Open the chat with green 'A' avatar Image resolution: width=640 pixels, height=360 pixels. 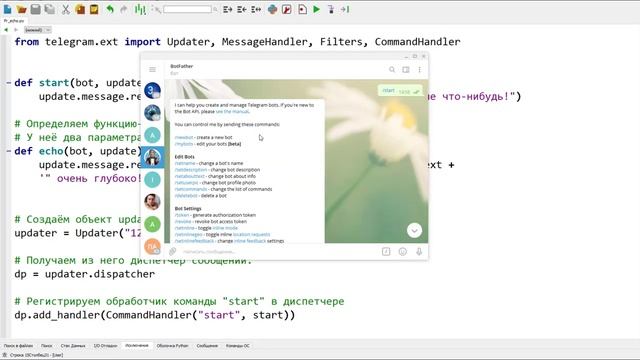click(x=152, y=224)
